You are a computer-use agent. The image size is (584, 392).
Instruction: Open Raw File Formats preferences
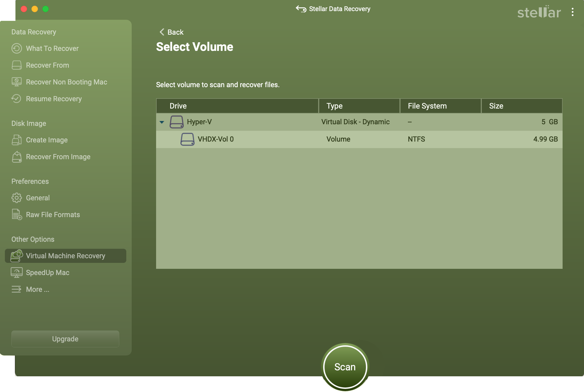click(53, 215)
